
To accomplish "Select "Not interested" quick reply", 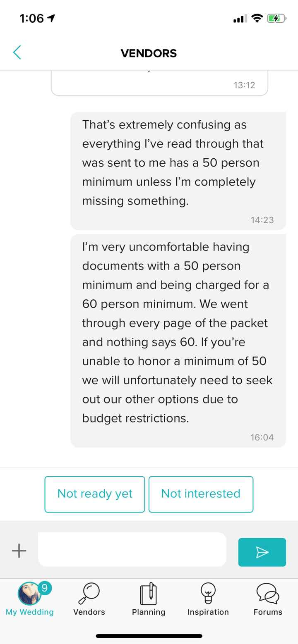I will (x=201, y=494).
